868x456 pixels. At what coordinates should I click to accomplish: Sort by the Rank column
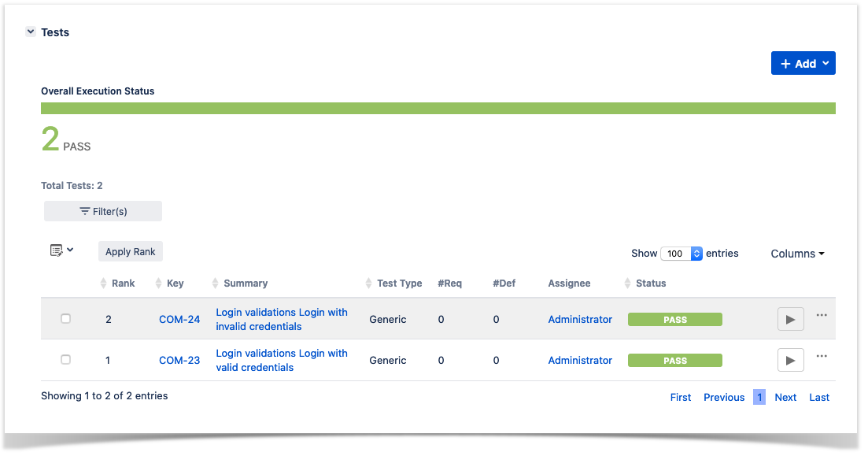coord(117,284)
